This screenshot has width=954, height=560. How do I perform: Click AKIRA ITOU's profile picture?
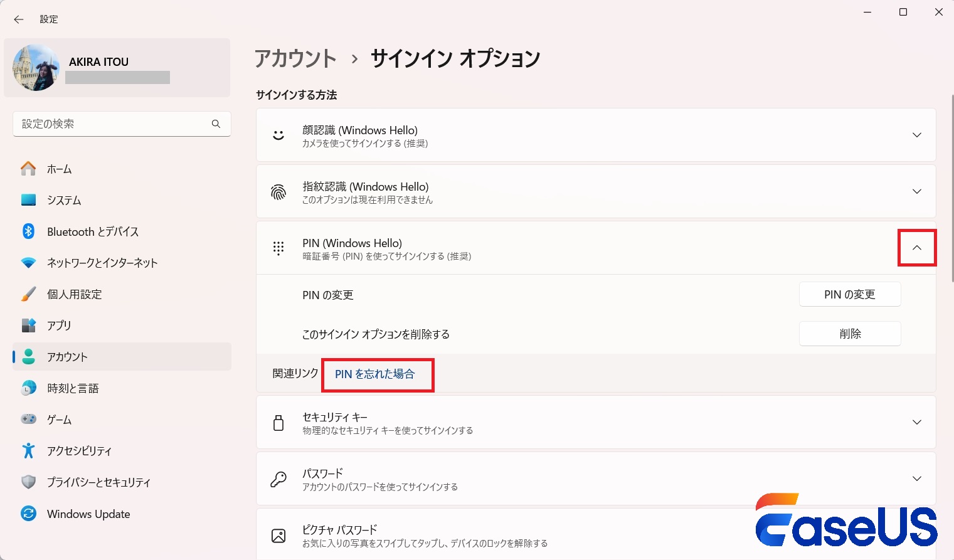click(36, 67)
